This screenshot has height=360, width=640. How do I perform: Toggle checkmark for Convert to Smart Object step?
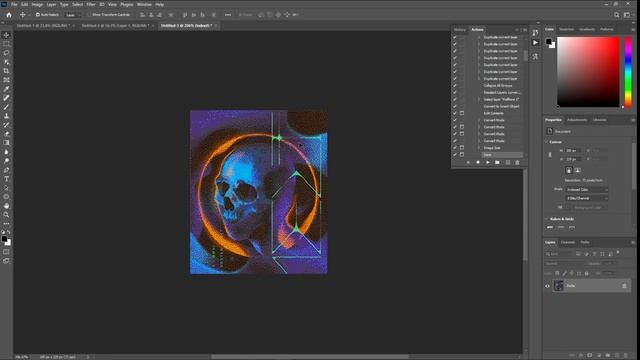point(455,106)
